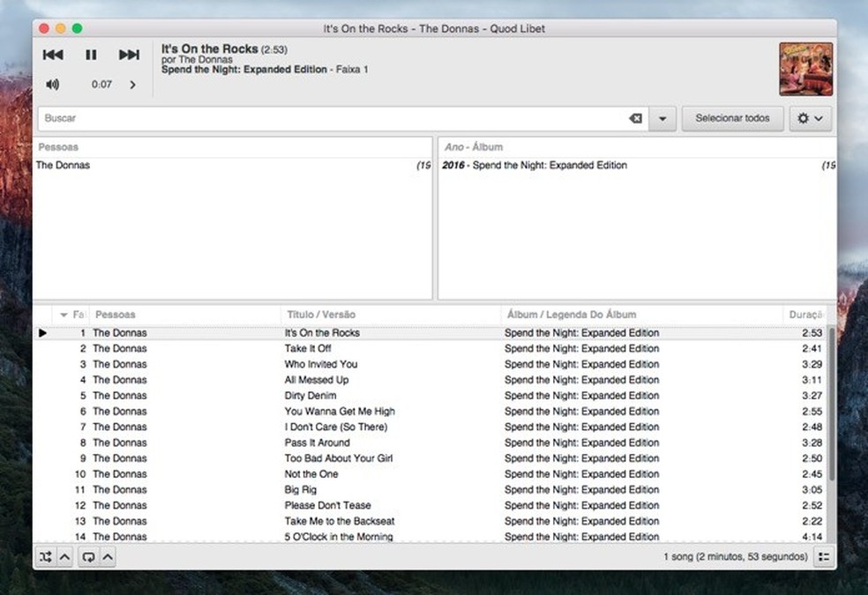Open repeat options arrow
The image size is (868, 595).
coord(108,557)
